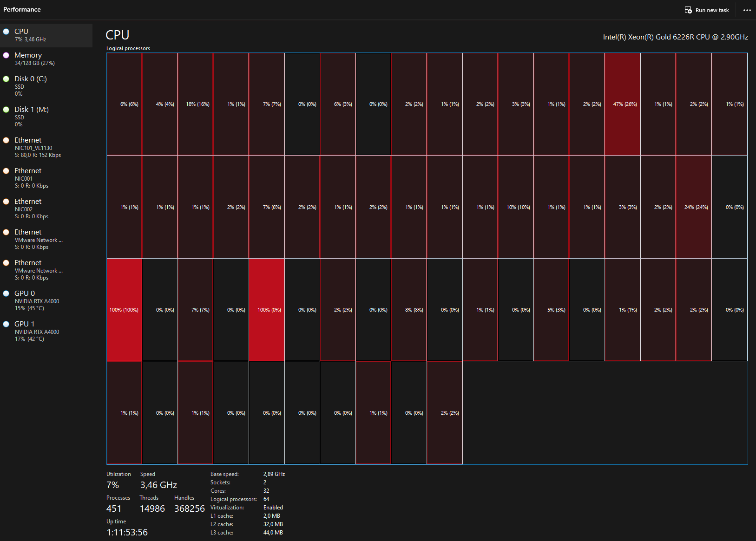
Task: Click the logical processor showing 47% (26%)
Action: 623,104
